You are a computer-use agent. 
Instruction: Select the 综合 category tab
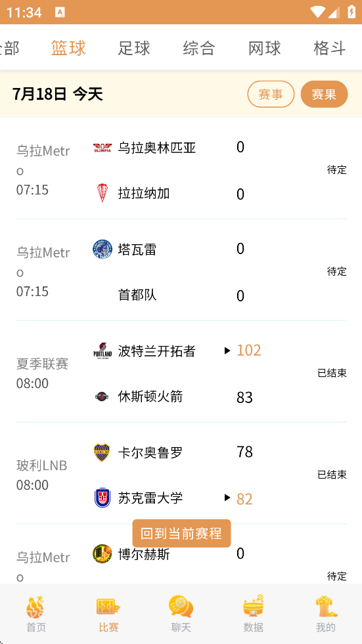(199, 48)
